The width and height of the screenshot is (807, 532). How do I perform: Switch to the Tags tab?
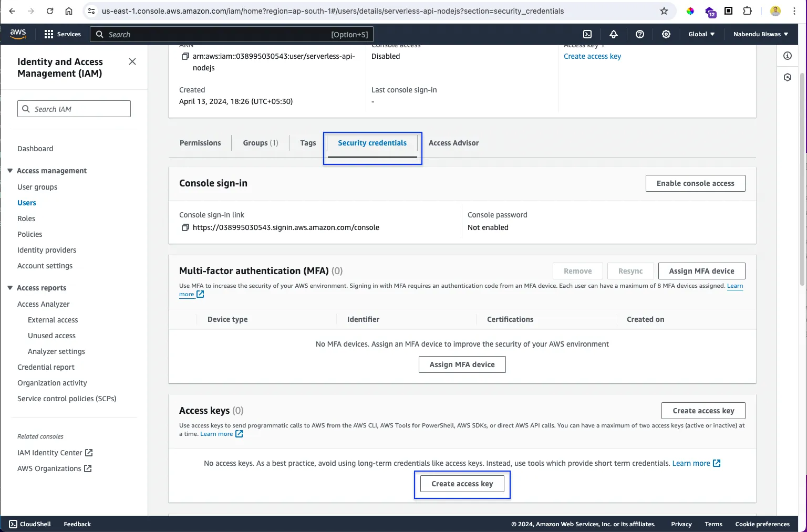click(x=308, y=143)
